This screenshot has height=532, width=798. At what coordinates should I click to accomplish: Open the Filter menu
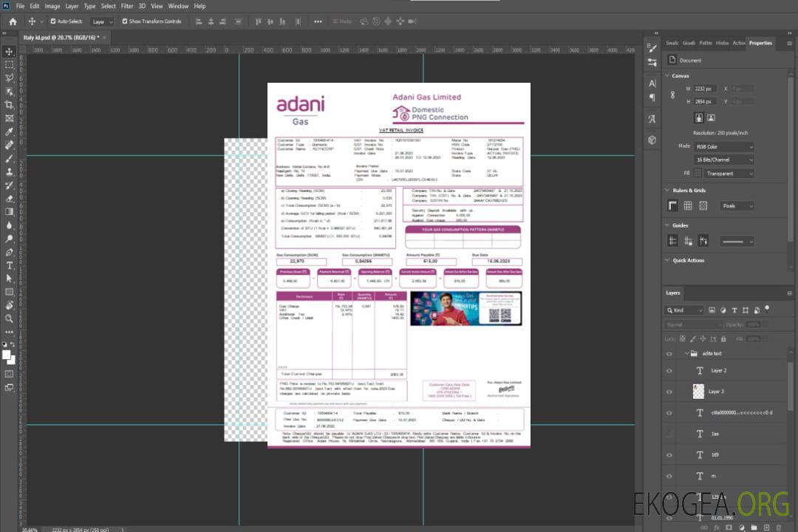[x=127, y=6]
